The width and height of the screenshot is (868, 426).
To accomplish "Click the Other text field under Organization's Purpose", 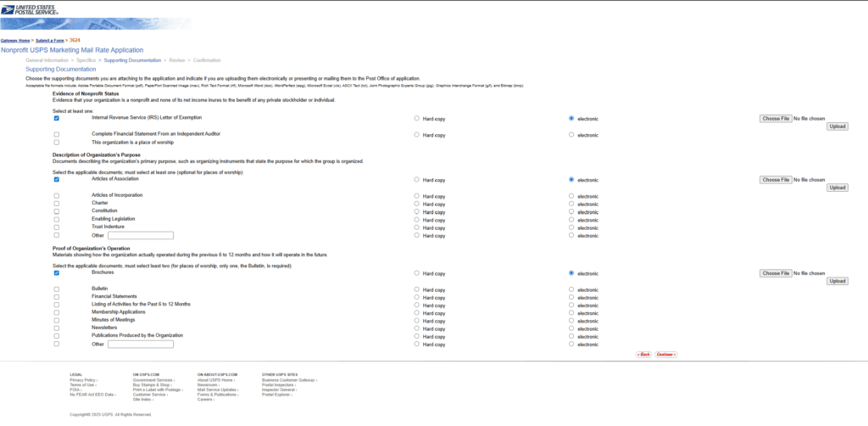I will pyautogui.click(x=141, y=235).
